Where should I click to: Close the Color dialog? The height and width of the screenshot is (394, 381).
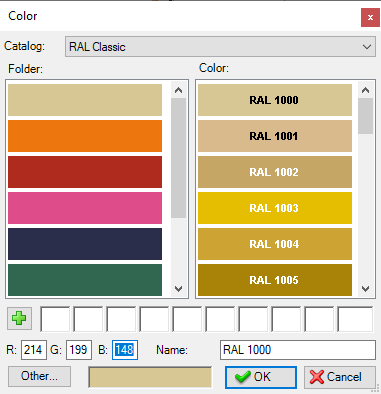pos(370,18)
